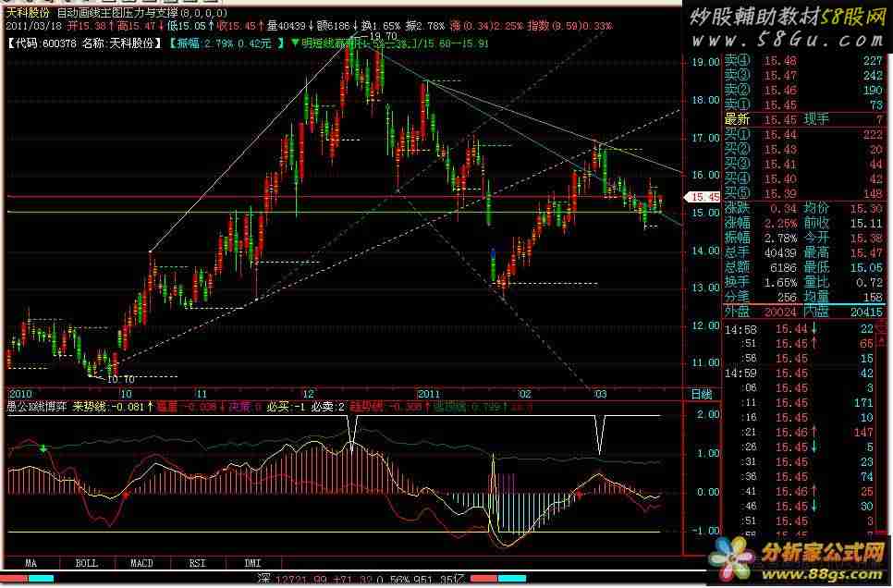Click the 天科股份 stock name title
The width and height of the screenshot is (893, 588).
(28, 13)
